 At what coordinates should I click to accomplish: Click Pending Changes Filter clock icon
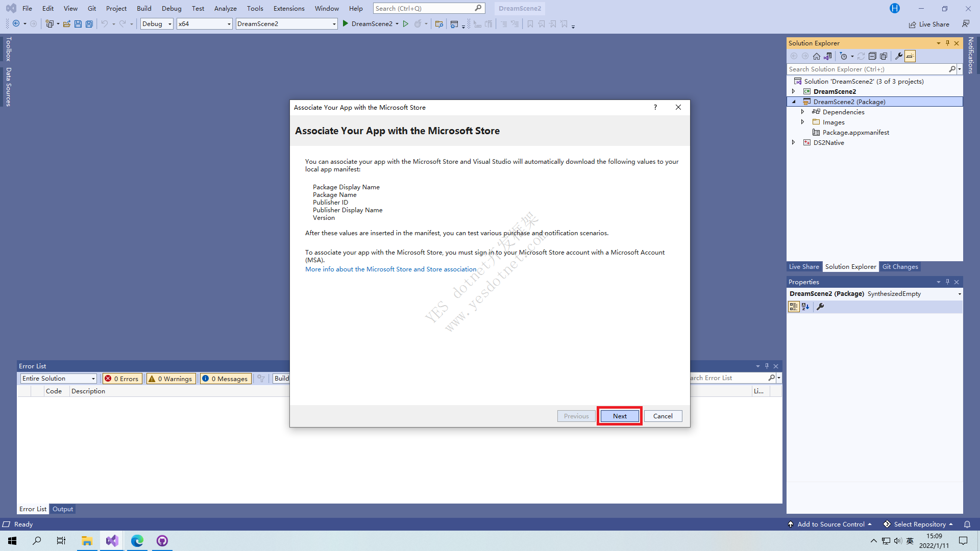point(844,56)
